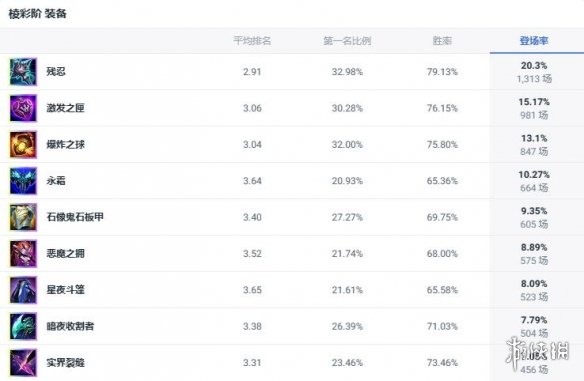Open the 永霜 item icon

click(x=23, y=181)
